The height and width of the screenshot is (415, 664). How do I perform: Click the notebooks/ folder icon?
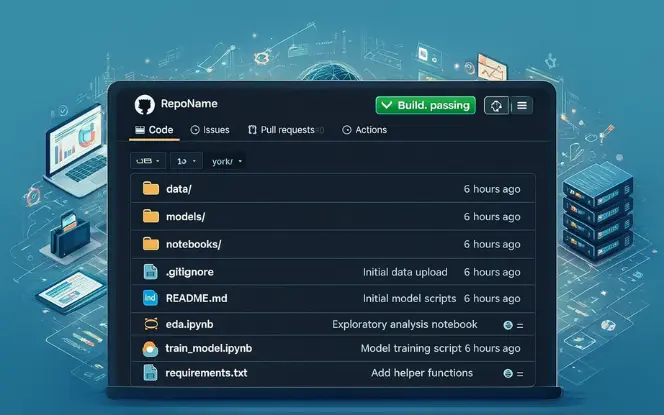[x=151, y=244]
